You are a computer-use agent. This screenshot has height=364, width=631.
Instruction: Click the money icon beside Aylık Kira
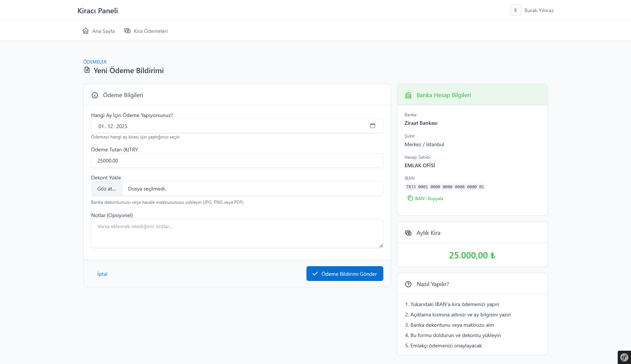tap(408, 233)
